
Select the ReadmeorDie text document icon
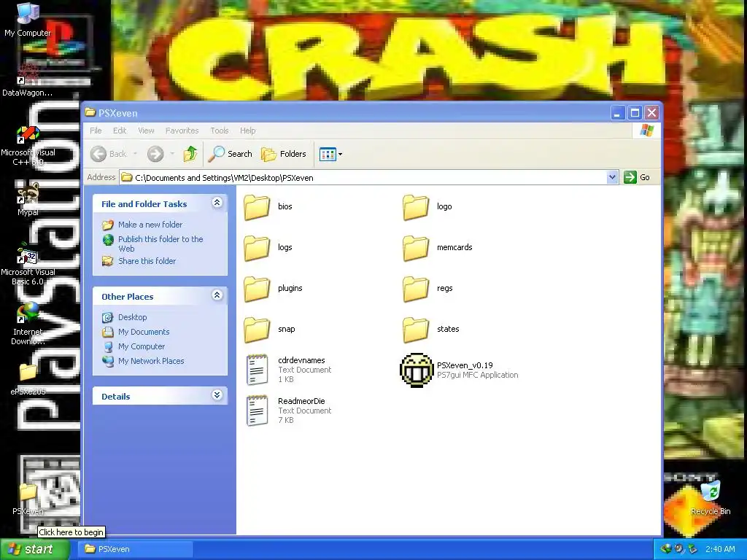[258, 410]
